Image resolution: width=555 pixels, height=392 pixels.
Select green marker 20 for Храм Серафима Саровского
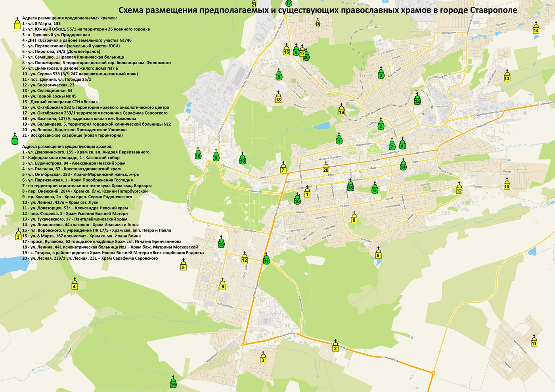click(x=306, y=57)
